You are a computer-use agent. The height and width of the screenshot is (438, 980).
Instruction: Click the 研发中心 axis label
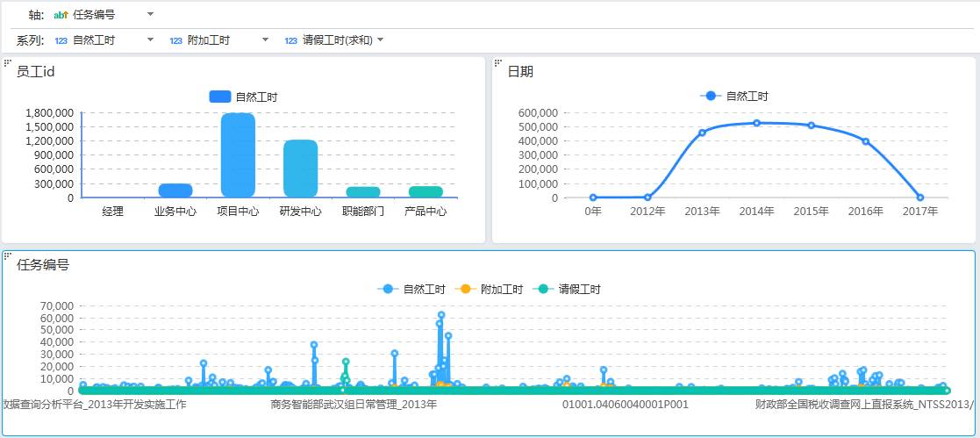[301, 212]
